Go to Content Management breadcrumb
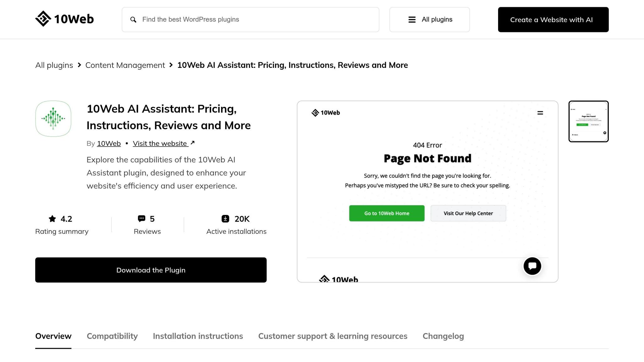This screenshot has width=644, height=362. pyautogui.click(x=125, y=65)
